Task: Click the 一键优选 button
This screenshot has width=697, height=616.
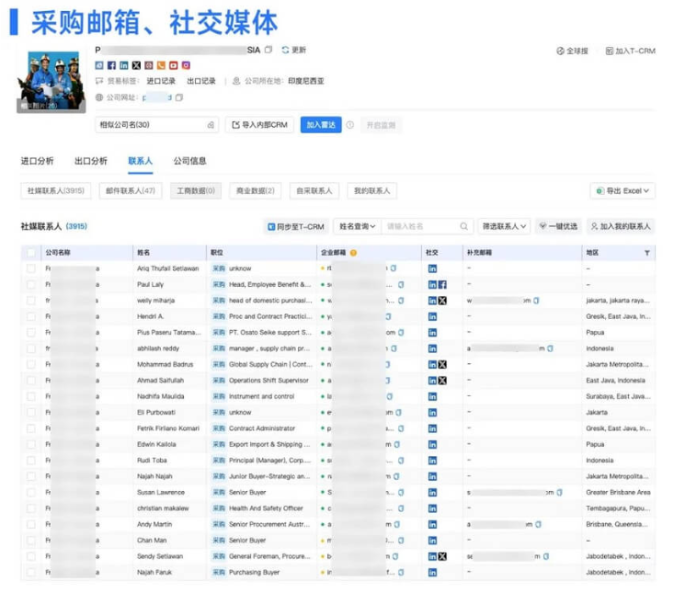Action: coord(558,226)
